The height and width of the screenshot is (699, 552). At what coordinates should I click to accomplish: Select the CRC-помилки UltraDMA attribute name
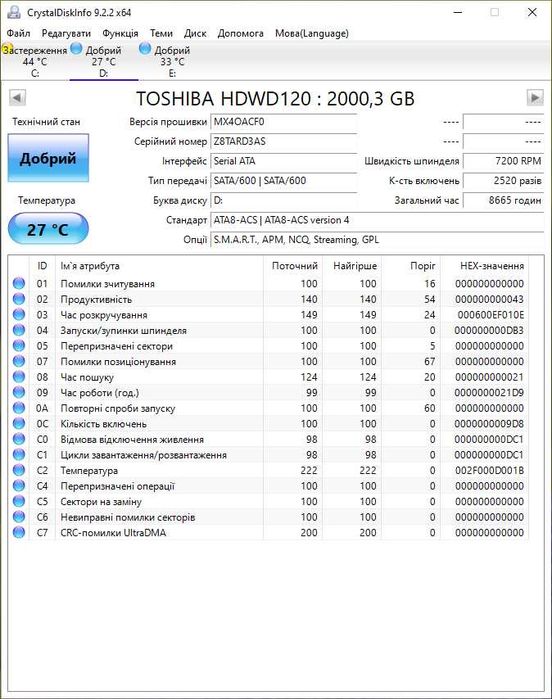coord(113,533)
